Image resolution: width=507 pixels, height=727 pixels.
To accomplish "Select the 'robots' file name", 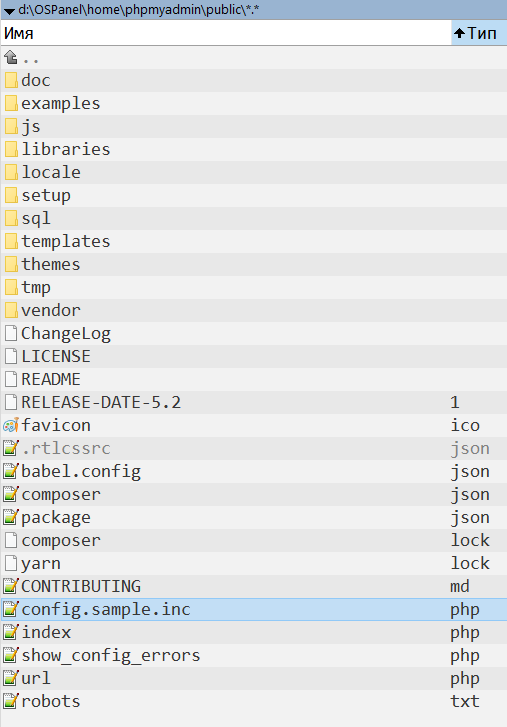I will point(51,701).
